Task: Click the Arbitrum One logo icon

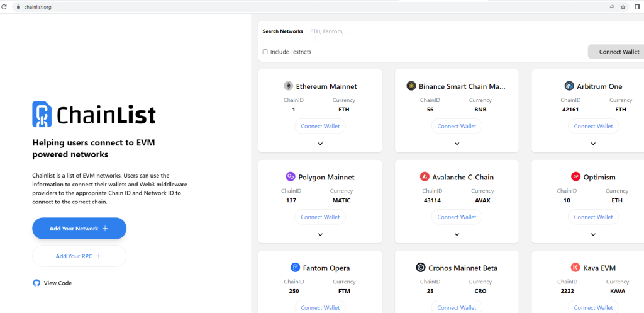Action: tap(569, 86)
